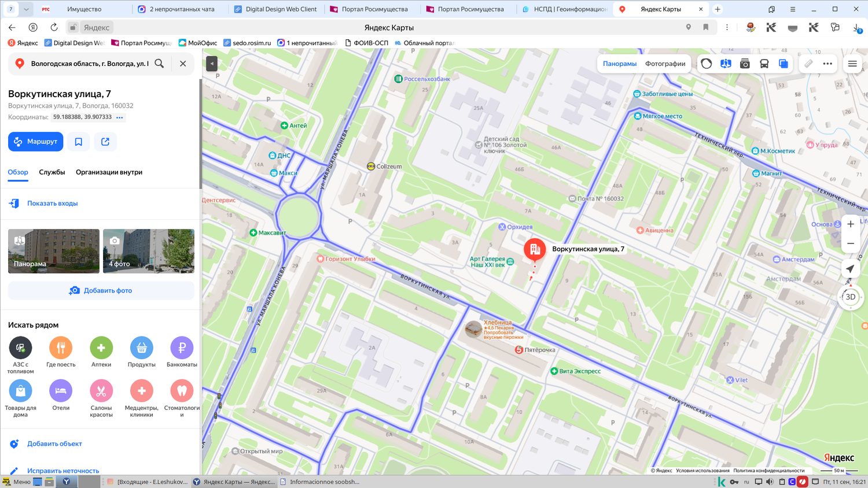This screenshot has height=488, width=868.
Task: Open the map layers icon
Action: click(783, 64)
